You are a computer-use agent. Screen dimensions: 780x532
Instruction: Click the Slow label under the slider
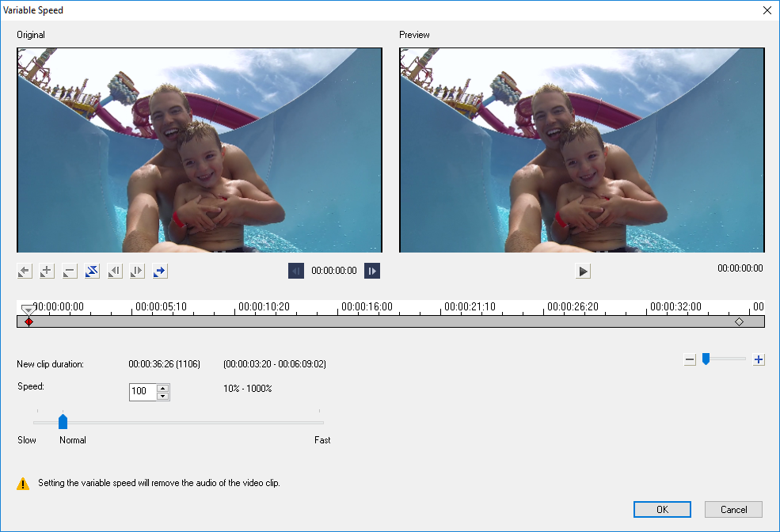(27, 440)
